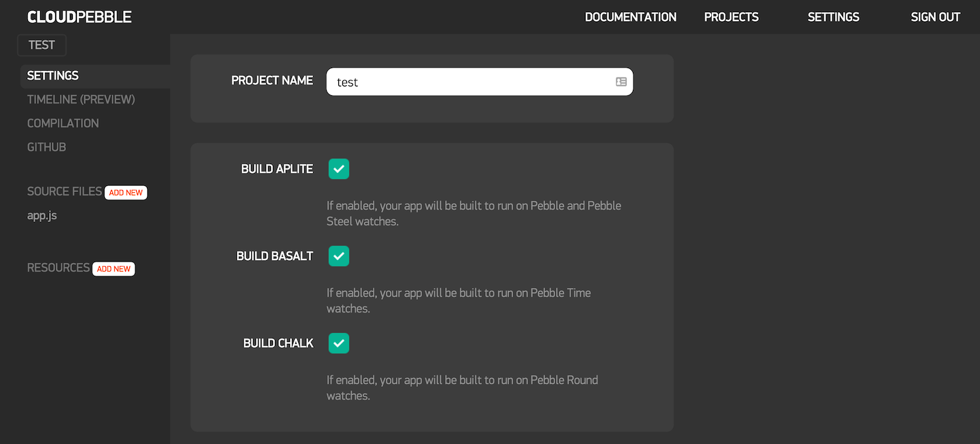This screenshot has height=444, width=980.
Task: Click the green Build Basalt checkmark icon
Action: (338, 255)
